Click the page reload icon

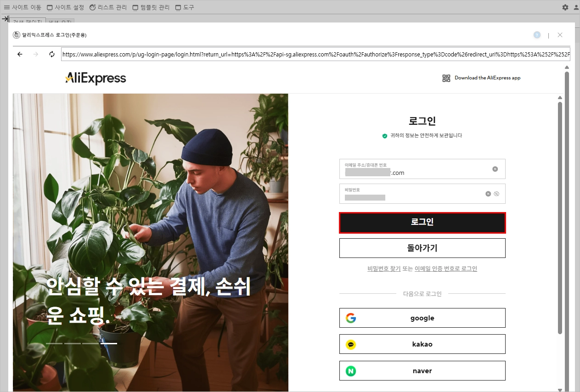click(52, 54)
